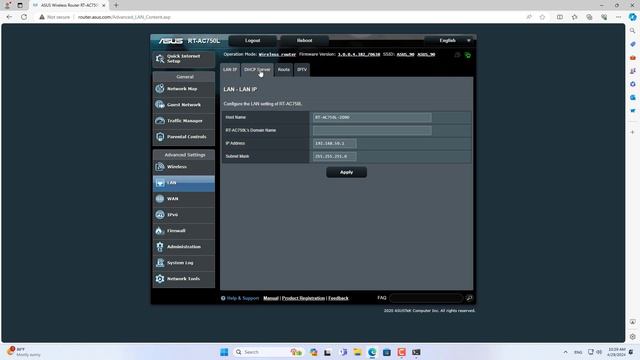
Task: Show hidden system tray icons
Action: (565, 352)
